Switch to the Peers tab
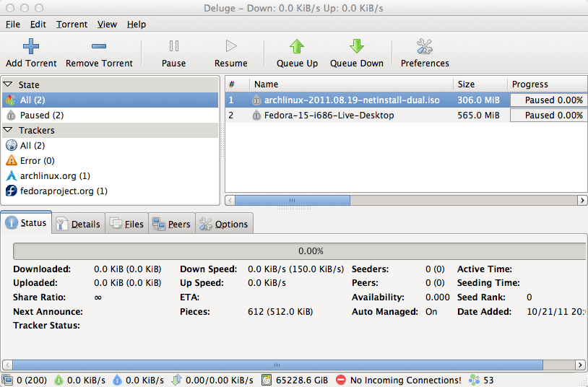Viewport: 588px width, 387px height. (x=172, y=224)
